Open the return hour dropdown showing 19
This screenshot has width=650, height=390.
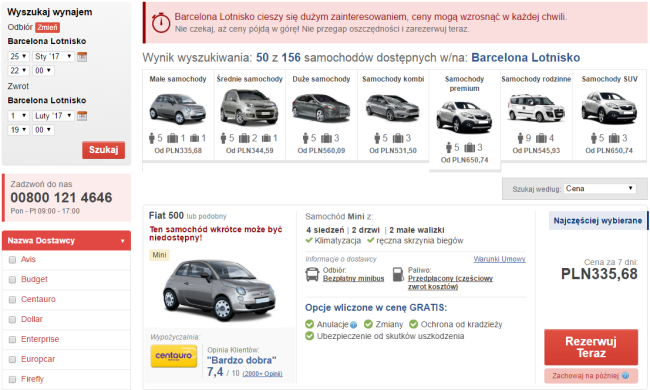18,130
